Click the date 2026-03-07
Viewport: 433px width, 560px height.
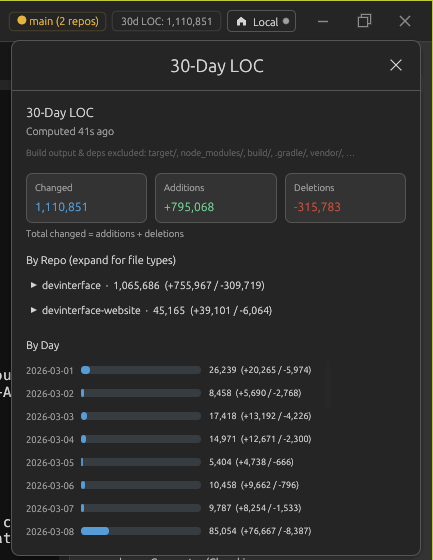click(50, 509)
